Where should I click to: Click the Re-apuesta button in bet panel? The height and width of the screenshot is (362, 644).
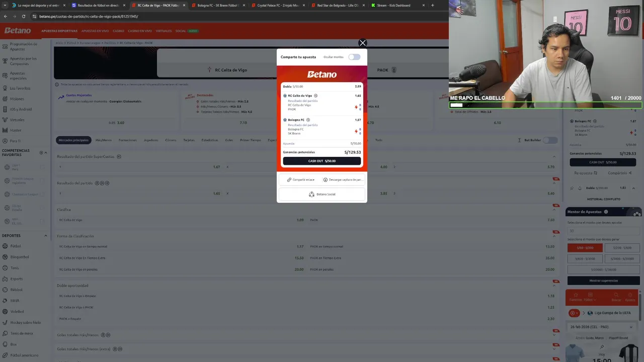click(586, 173)
